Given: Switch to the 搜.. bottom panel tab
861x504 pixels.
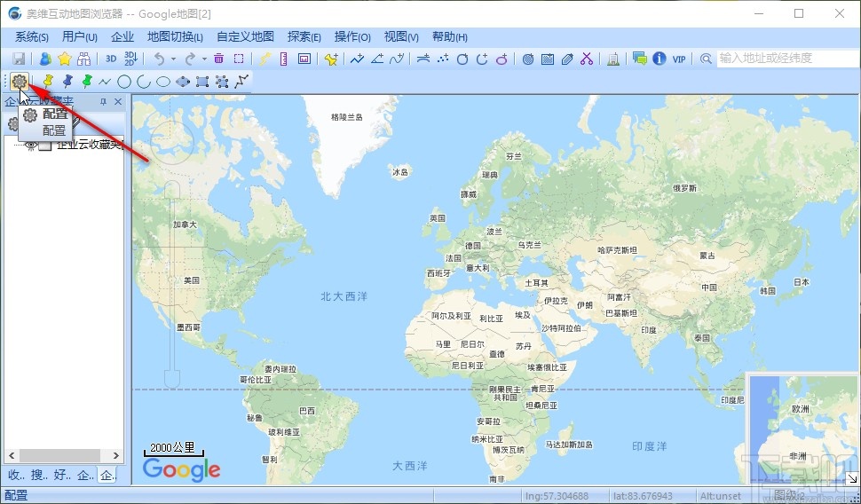Looking at the screenshot, I should pos(39,475).
